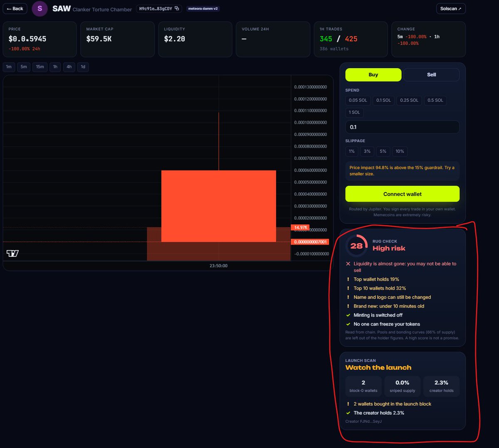This screenshot has height=448, width=499.
Task: Click the creator holds 2.3% stat card
Action: pos(441,386)
